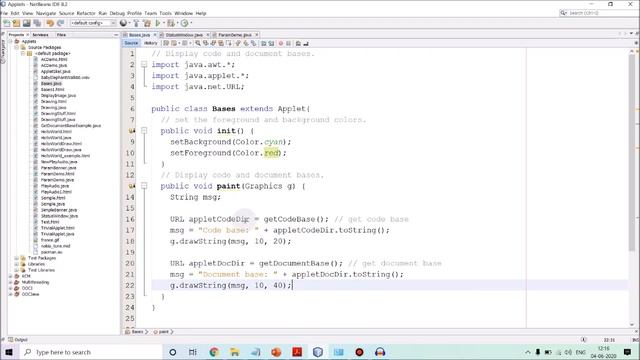Start macro recording with the red circle icon
Image resolution: width=640 pixels, height=360 pixels.
click(x=280, y=43)
